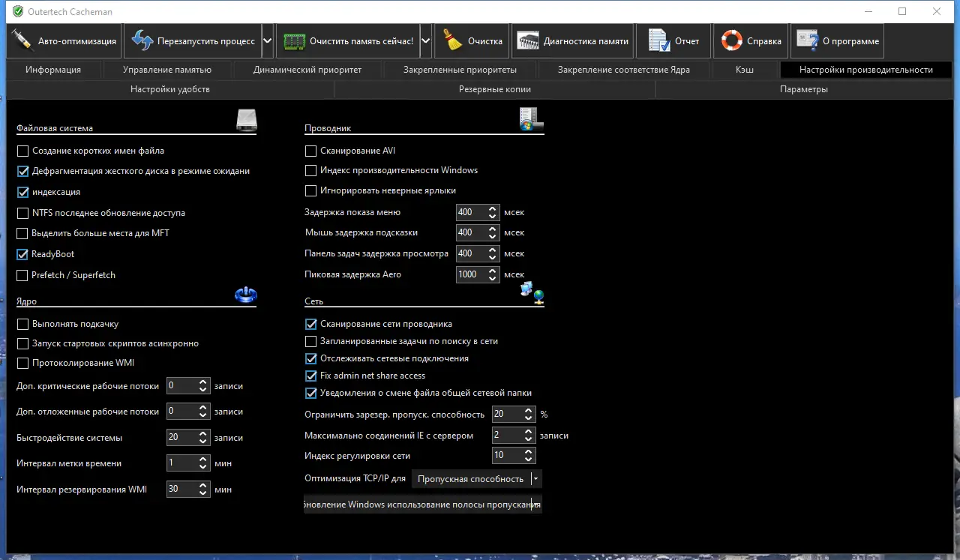The height and width of the screenshot is (560, 960).
Task: Enable Игнорировать неверные ярлыки checkbox
Action: [310, 190]
